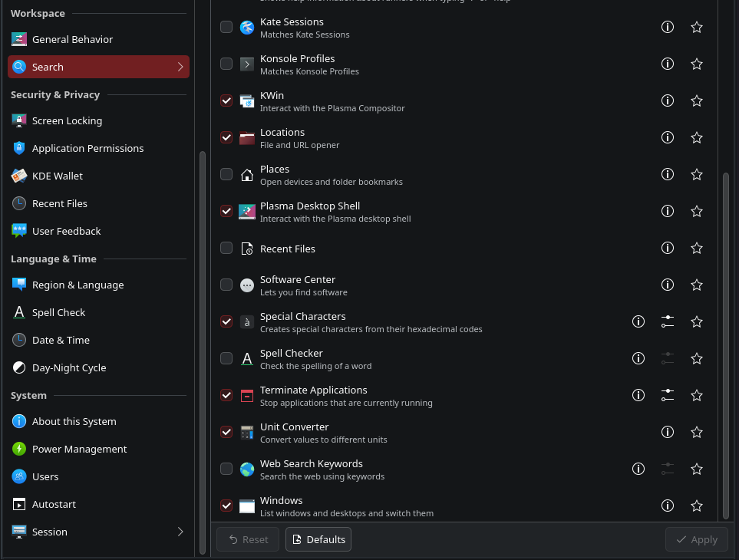Show info for Plasma Desktop Shell
This screenshot has width=739, height=560.
(668, 211)
